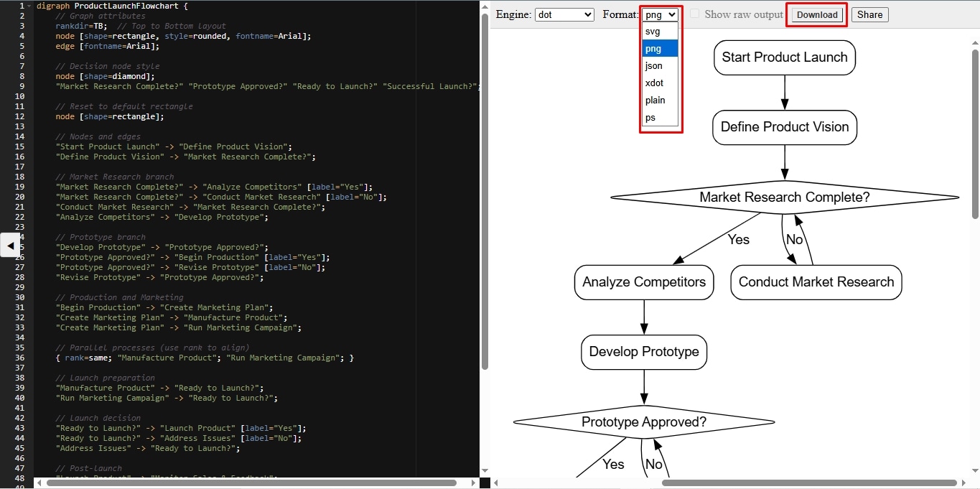
Task: Click the 'edge [fontname=Arial];' line
Action: (107, 46)
